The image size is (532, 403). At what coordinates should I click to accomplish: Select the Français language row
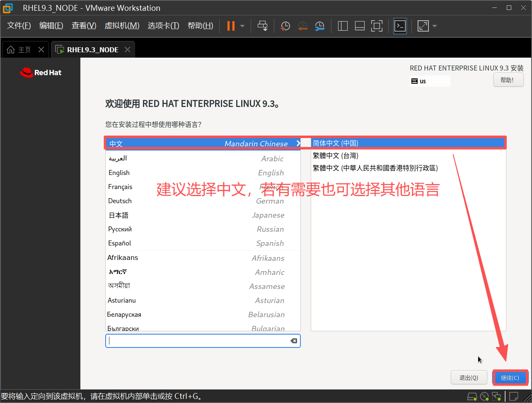[x=203, y=187]
